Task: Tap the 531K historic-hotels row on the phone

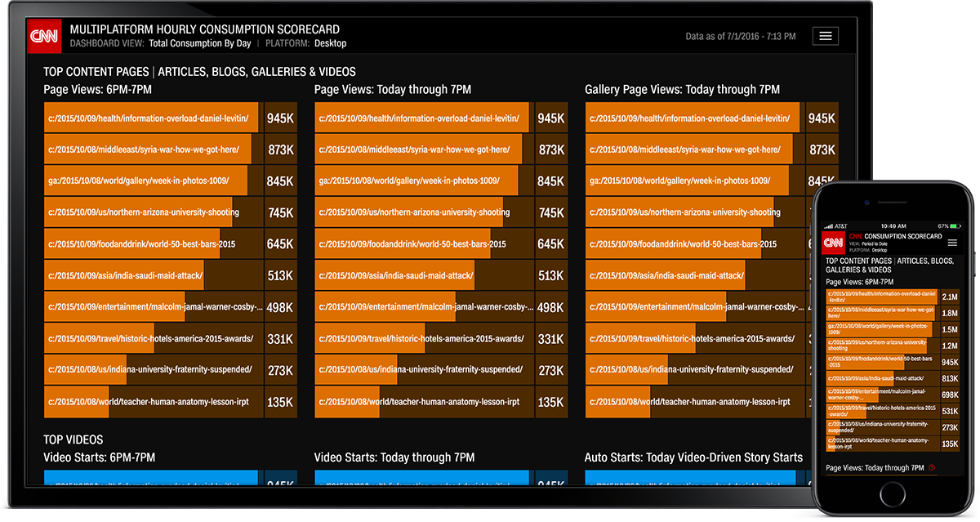Action: click(893, 411)
